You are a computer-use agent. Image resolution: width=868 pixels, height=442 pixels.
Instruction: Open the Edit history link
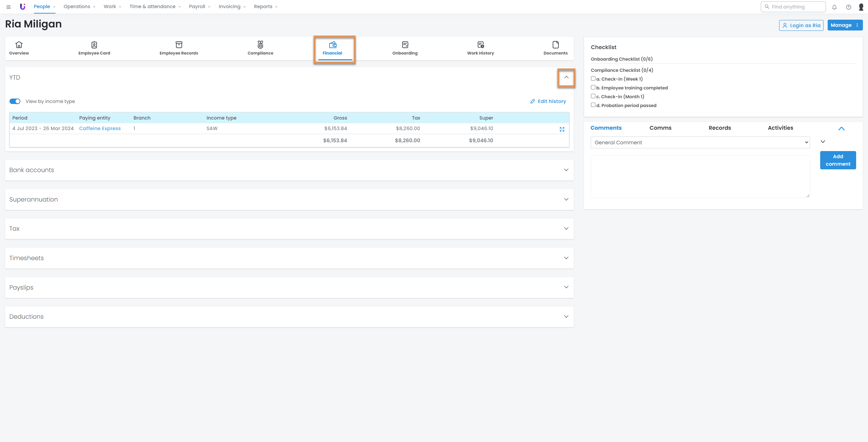click(x=548, y=101)
